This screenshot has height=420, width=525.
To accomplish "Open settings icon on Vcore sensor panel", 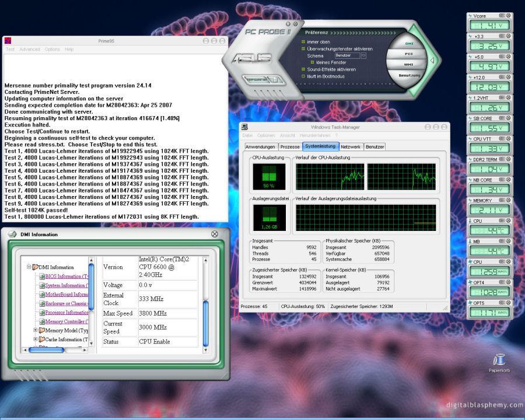I will pyautogui.click(x=502, y=15).
